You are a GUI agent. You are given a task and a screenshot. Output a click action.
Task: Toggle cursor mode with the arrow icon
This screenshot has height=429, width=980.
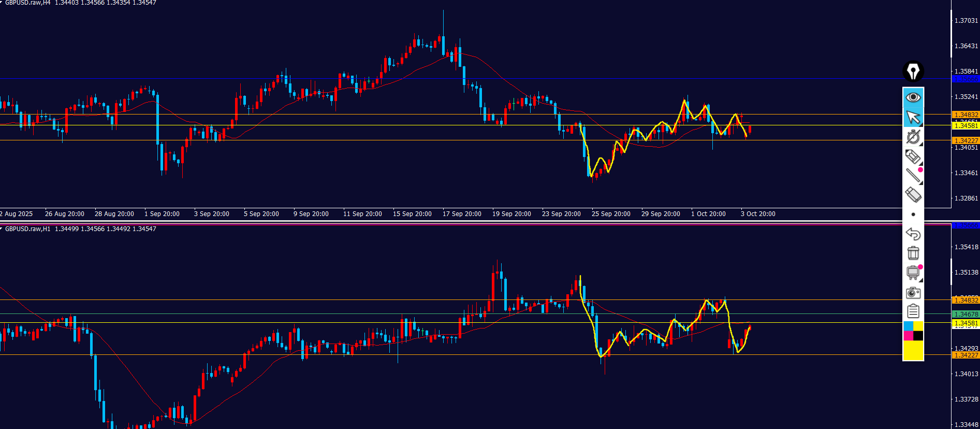tap(913, 118)
